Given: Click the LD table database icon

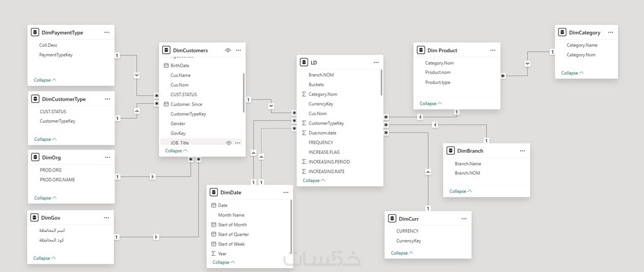Looking at the screenshot, I should click(x=304, y=62).
